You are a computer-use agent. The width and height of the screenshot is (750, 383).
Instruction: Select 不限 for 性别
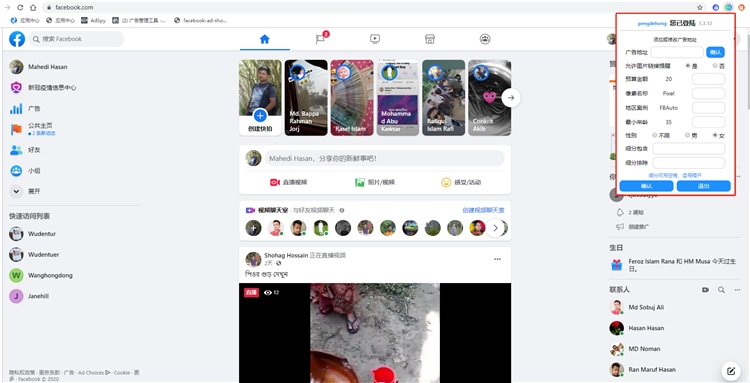(655, 136)
